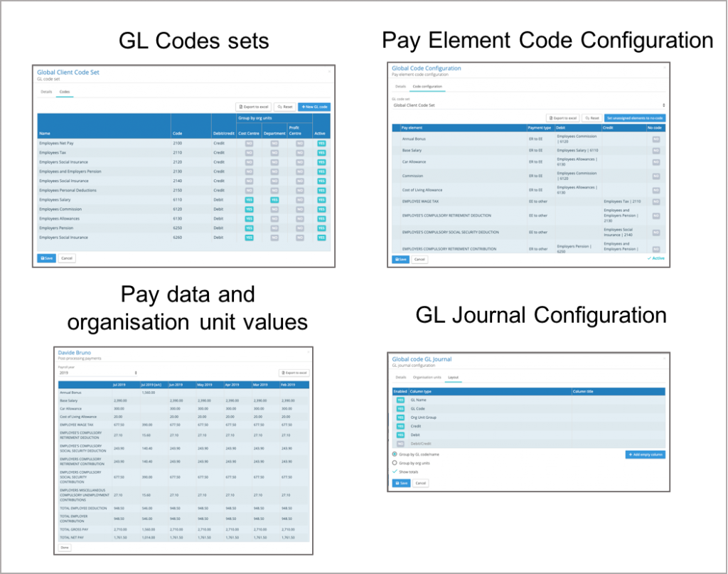Open Details tab in Global Client Code Set
Viewport: 728px width, 574px height.
click(x=46, y=92)
